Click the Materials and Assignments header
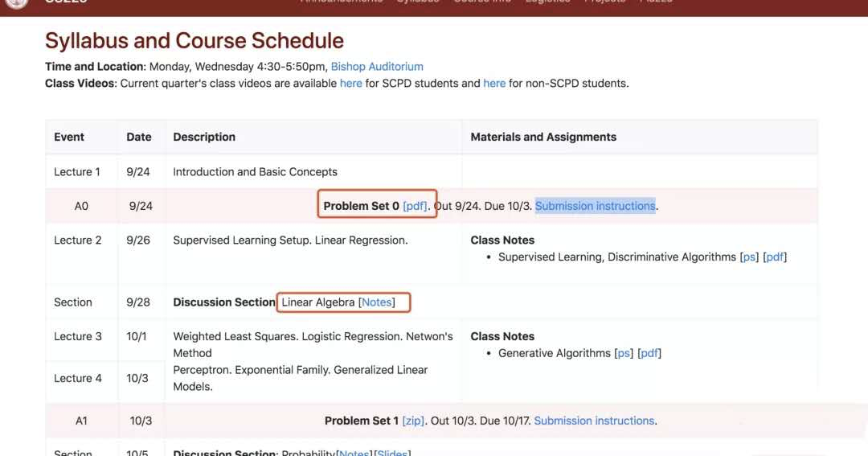Screen dimensions: 868x456 [543, 137]
